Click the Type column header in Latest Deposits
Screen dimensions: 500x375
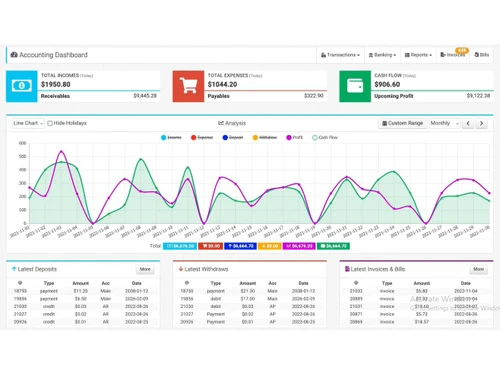(49, 283)
